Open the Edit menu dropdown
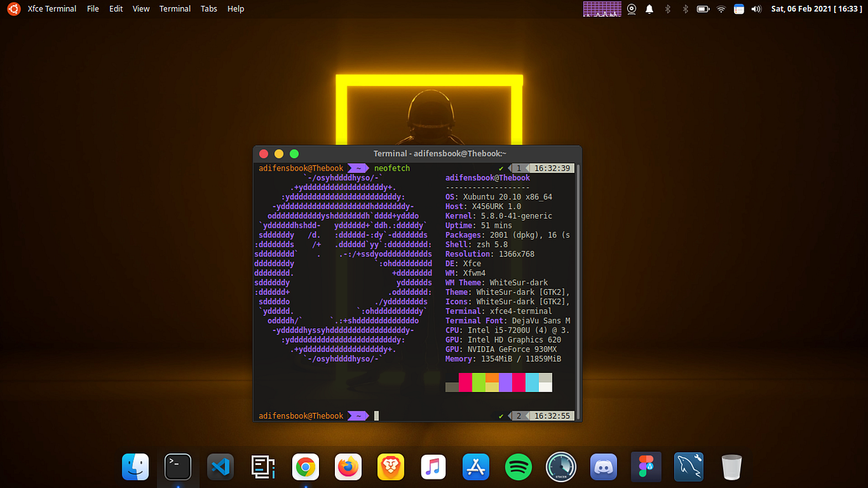 click(x=116, y=9)
